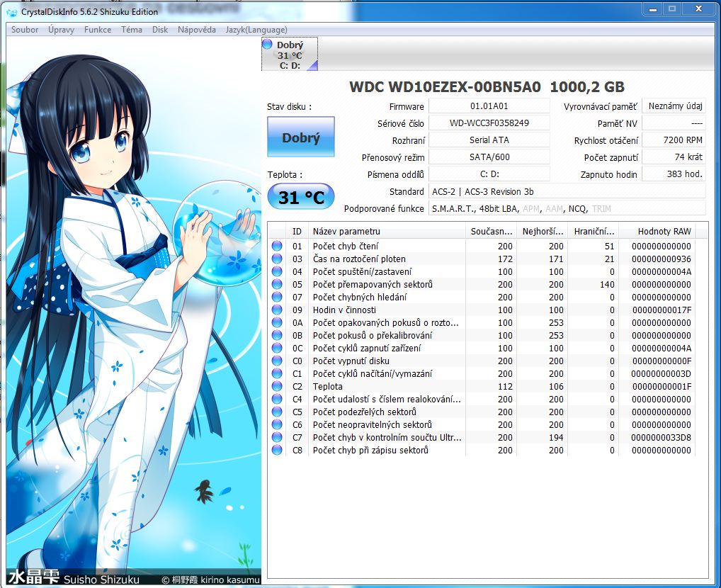
Task: Click the Název parametru column header
Action: tap(387, 231)
